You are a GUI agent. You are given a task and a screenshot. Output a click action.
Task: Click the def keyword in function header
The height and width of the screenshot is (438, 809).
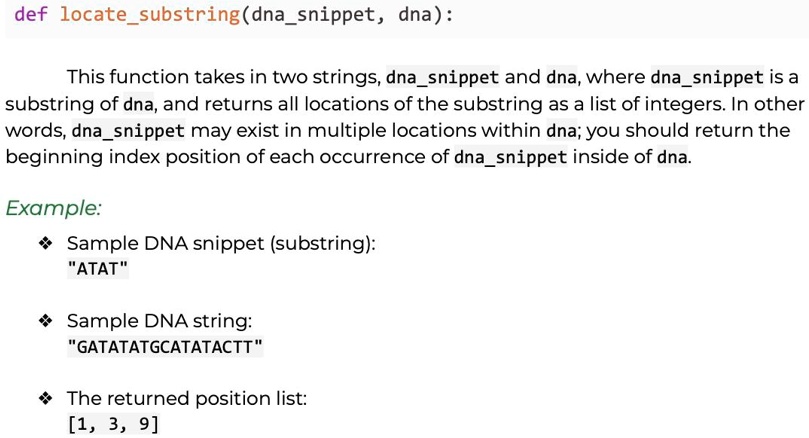click(31, 14)
